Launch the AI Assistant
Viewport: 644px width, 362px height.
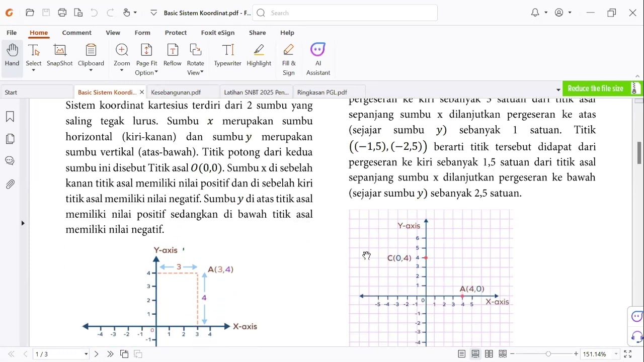(318, 59)
